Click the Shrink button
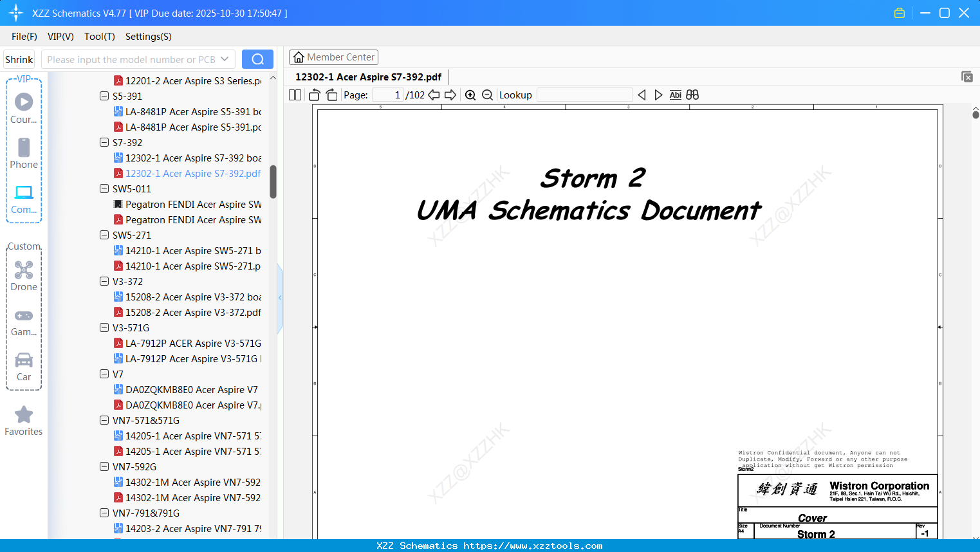 coord(19,59)
